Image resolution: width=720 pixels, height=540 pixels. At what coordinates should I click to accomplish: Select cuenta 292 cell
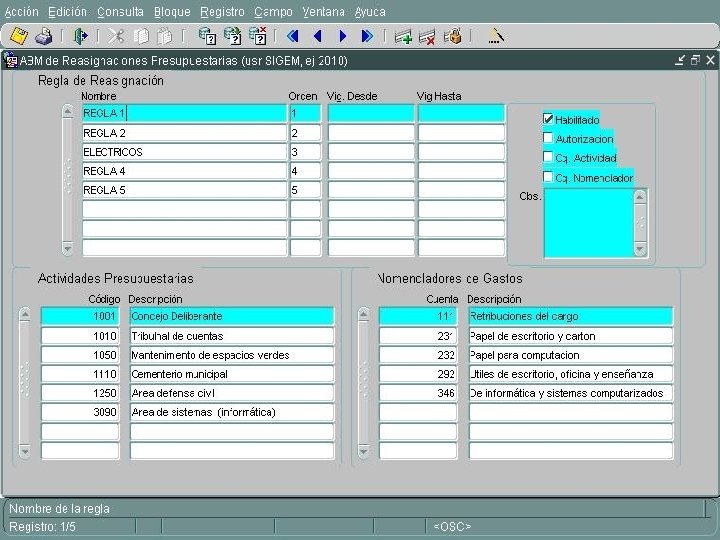point(418,374)
